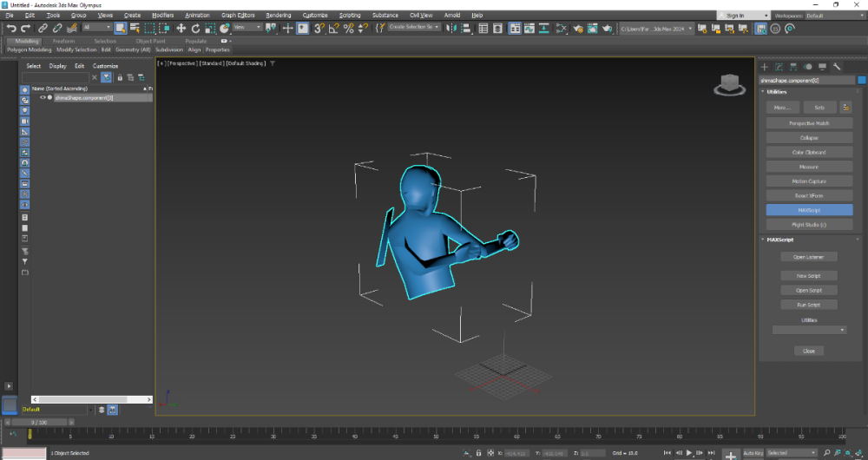Click the blue object color swatch
This screenshot has height=460, width=868.
861,80
